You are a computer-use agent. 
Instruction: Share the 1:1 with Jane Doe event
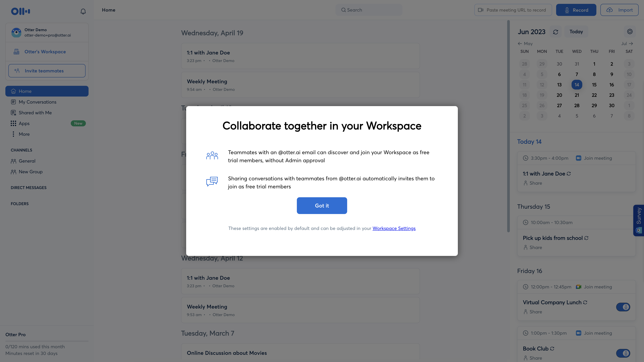(533, 183)
